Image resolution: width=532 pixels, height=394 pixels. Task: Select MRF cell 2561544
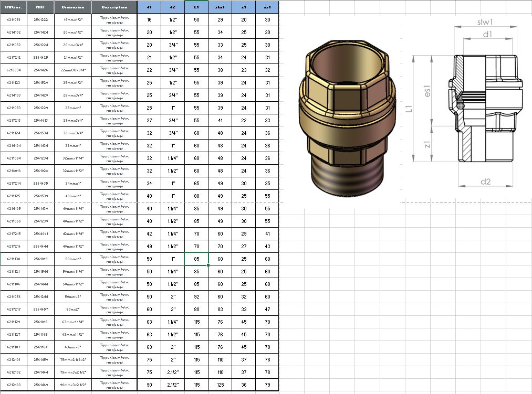(41, 272)
